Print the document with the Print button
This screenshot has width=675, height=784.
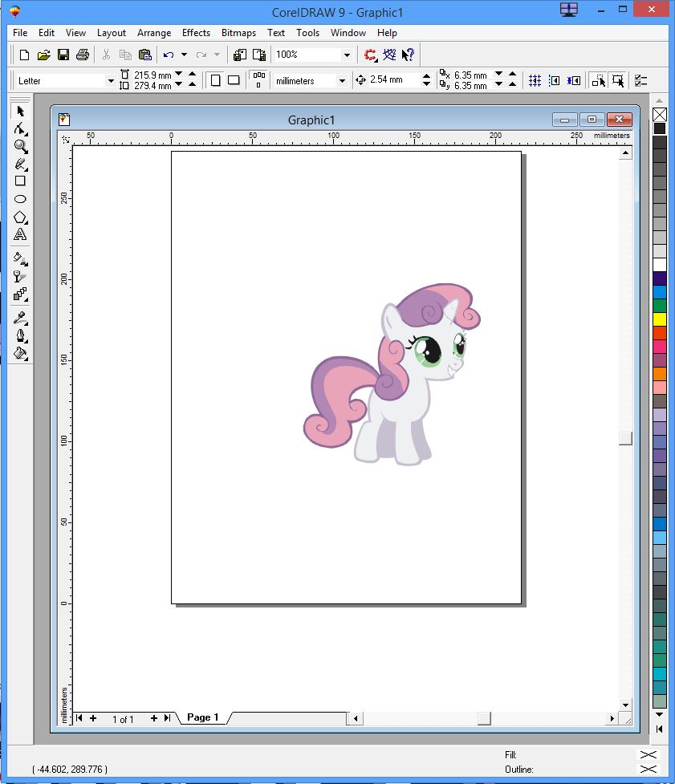[83, 55]
